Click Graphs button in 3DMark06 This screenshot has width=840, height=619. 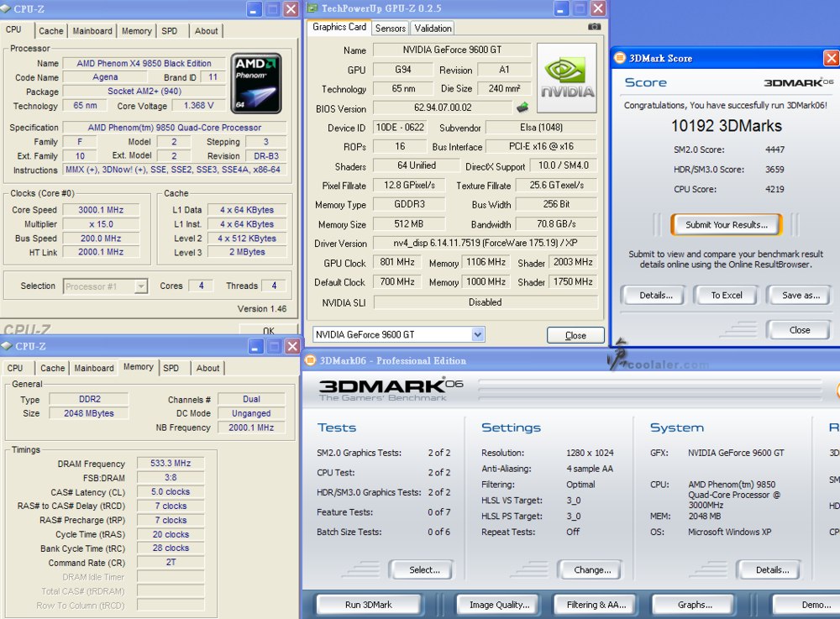click(695, 605)
